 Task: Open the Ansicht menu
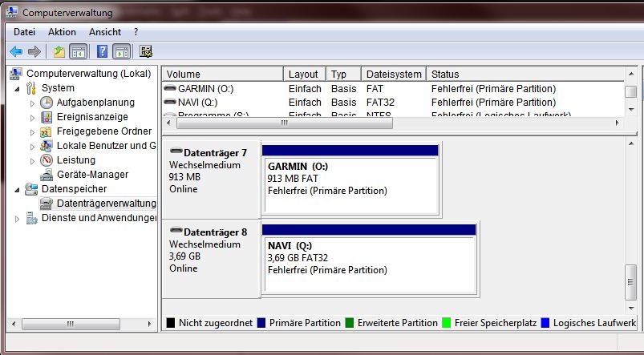pos(105,32)
